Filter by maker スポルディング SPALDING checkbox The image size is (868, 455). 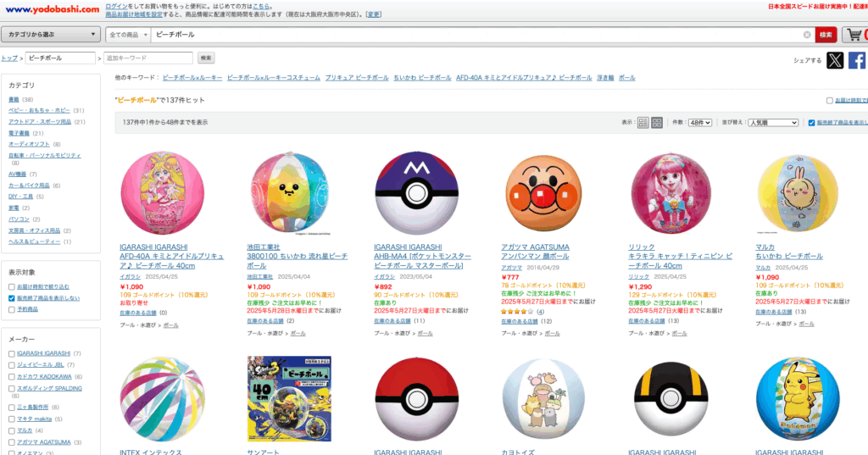pos(12,389)
